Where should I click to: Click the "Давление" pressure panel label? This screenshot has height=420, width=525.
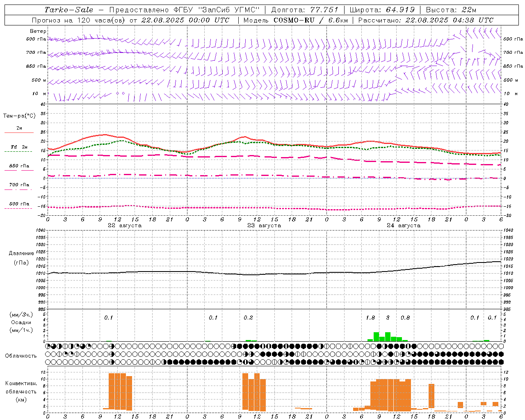point(21,253)
